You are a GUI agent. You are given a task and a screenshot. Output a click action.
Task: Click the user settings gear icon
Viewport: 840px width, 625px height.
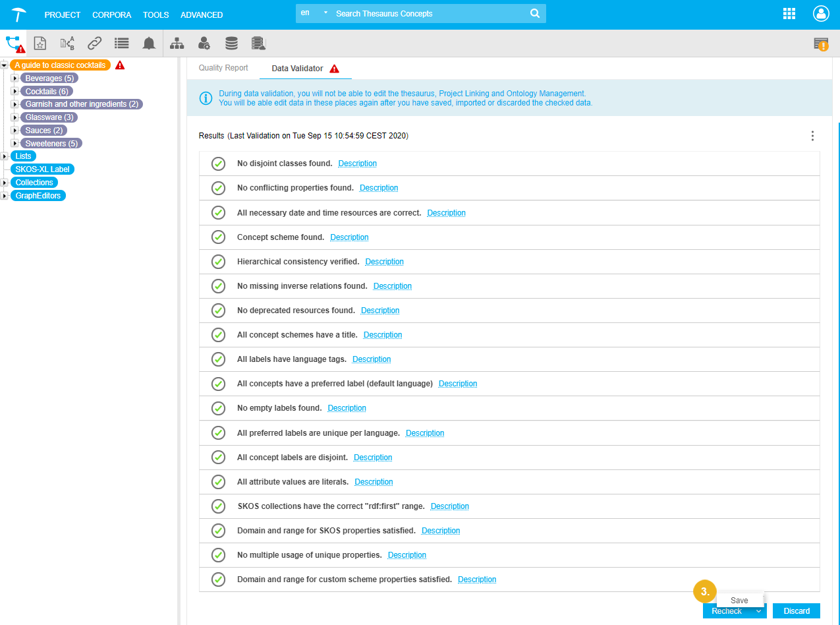[204, 44]
